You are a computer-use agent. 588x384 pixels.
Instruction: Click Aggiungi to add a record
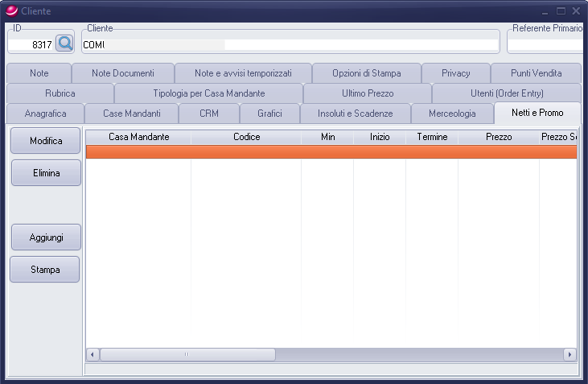(45, 237)
